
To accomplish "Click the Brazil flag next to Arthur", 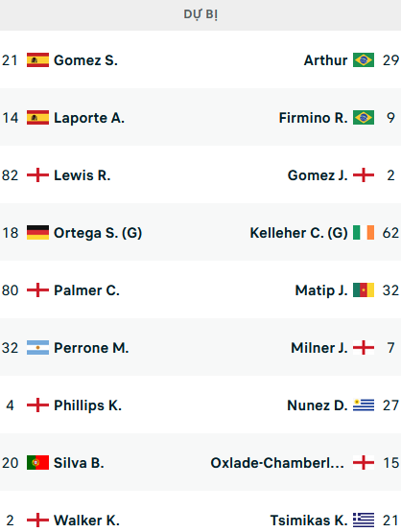I will tap(364, 60).
